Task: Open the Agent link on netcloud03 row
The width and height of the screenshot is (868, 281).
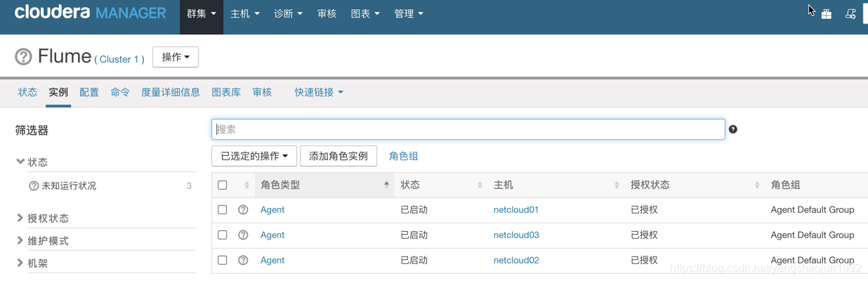Action: coord(272,235)
